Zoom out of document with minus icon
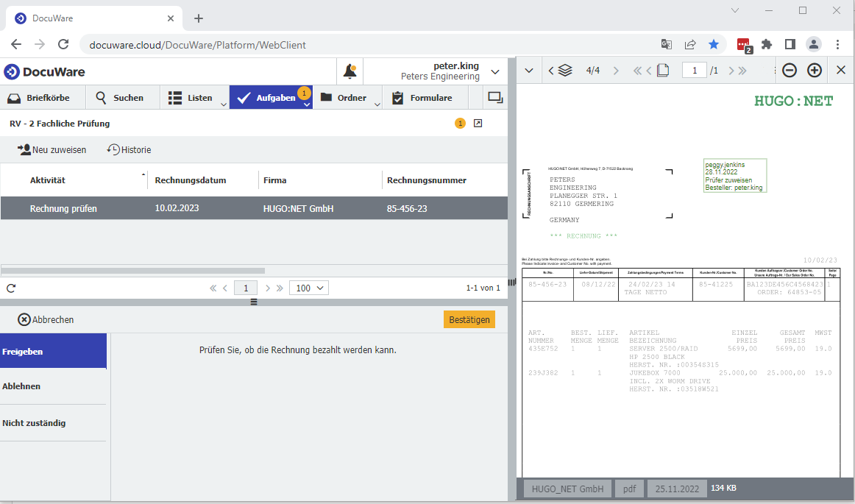This screenshot has height=504, width=855. (789, 71)
